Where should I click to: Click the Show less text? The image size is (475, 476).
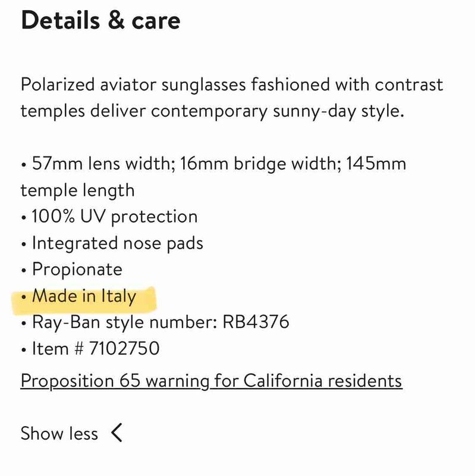coord(59,433)
